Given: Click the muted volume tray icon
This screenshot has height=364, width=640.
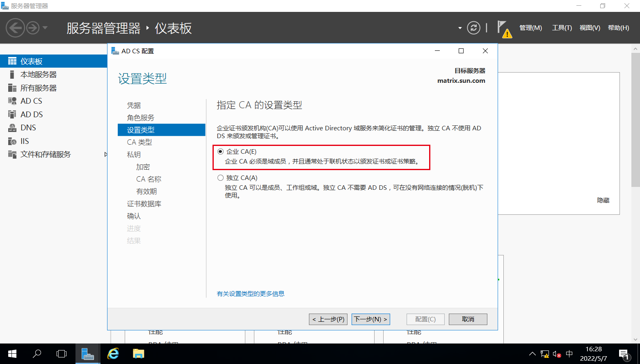Looking at the screenshot, I should (x=557, y=354).
